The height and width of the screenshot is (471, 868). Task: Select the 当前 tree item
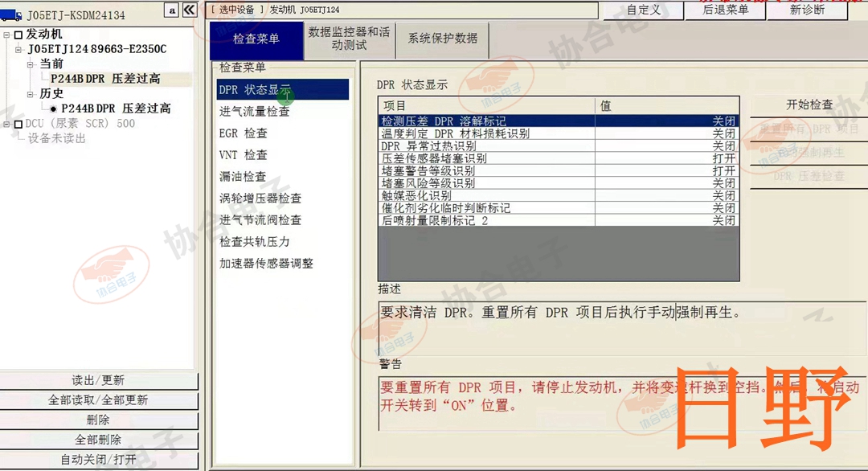coord(51,64)
